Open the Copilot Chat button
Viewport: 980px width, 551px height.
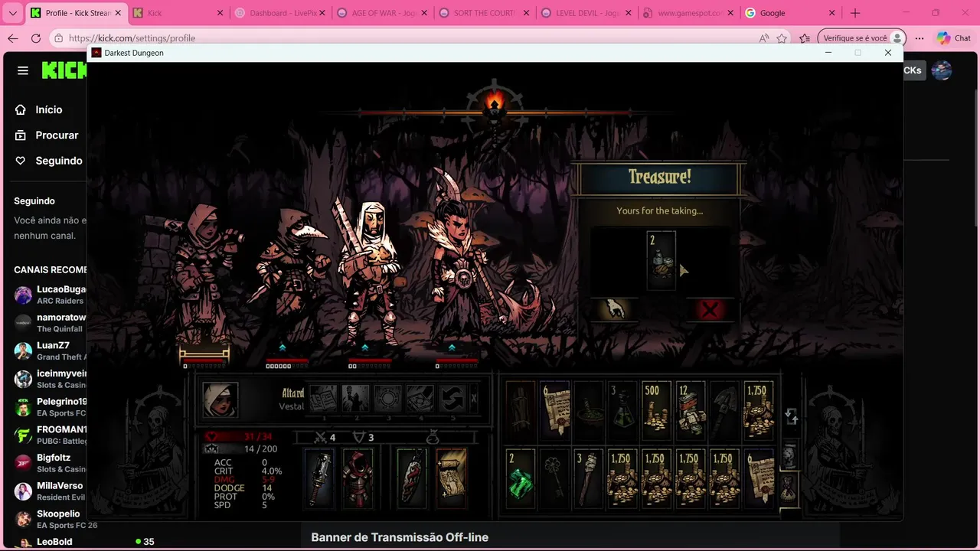(954, 38)
